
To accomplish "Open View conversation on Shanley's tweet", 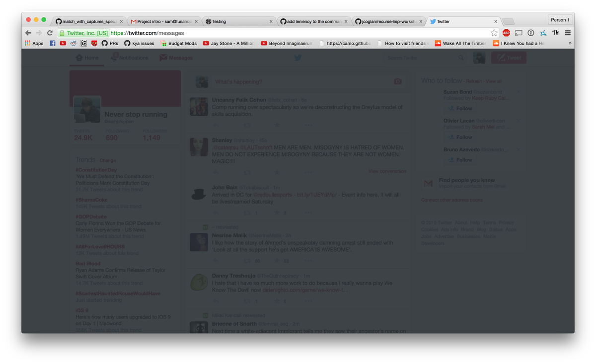I will [387, 171].
